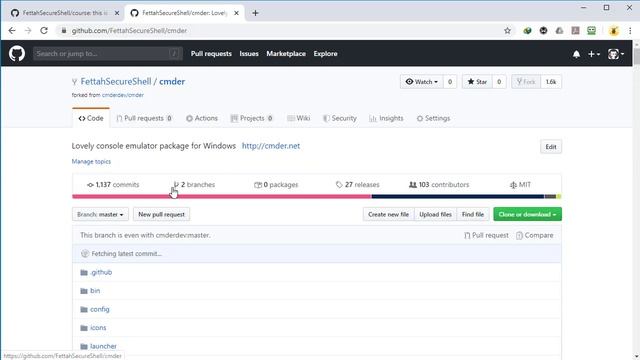Image resolution: width=640 pixels, height=360 pixels.
Task: View the MIT license
Action: [x=520, y=184]
